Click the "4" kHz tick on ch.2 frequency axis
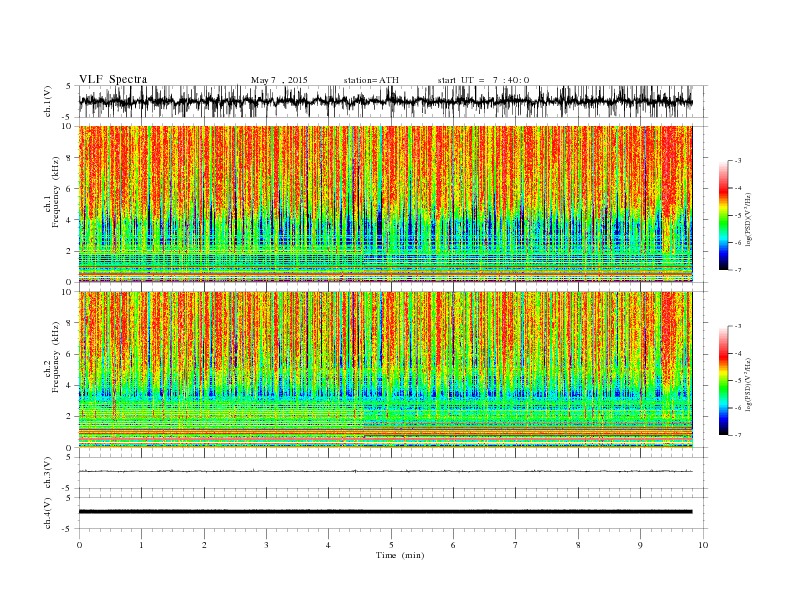This screenshot has width=792, height=612. pos(70,385)
